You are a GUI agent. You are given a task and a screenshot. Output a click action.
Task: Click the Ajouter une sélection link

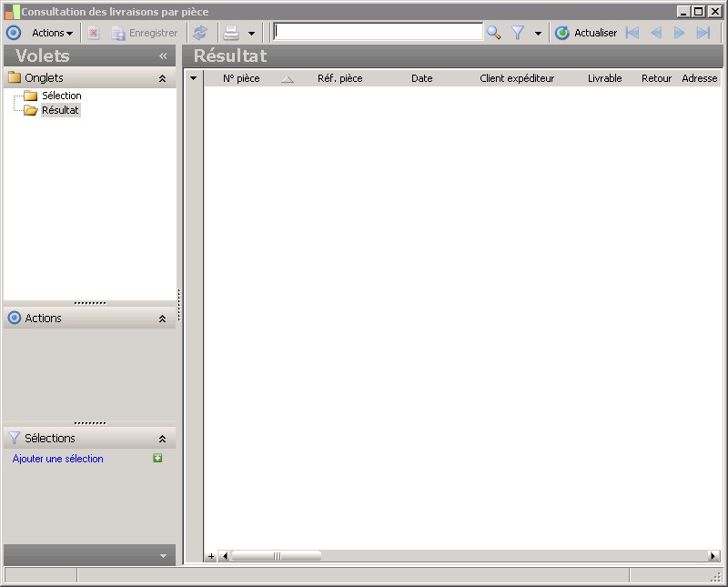pos(58,459)
